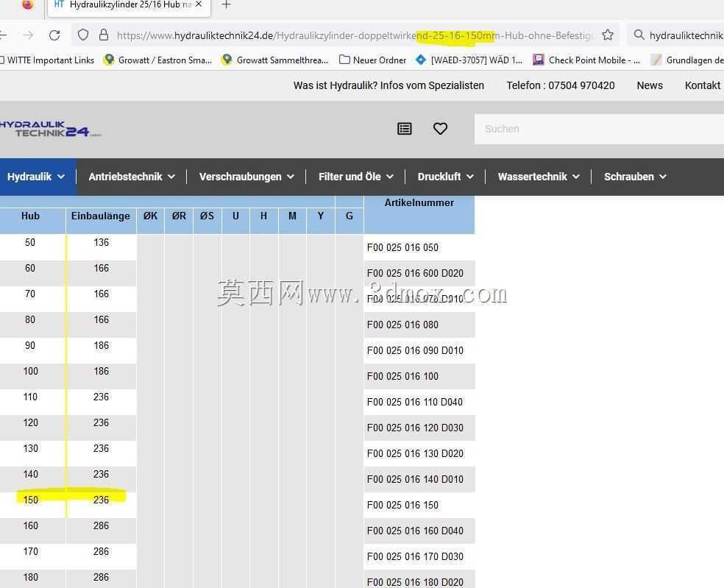The height and width of the screenshot is (588, 724).
Task: Click article number F00 025 016 160 D040
Action: (x=415, y=531)
